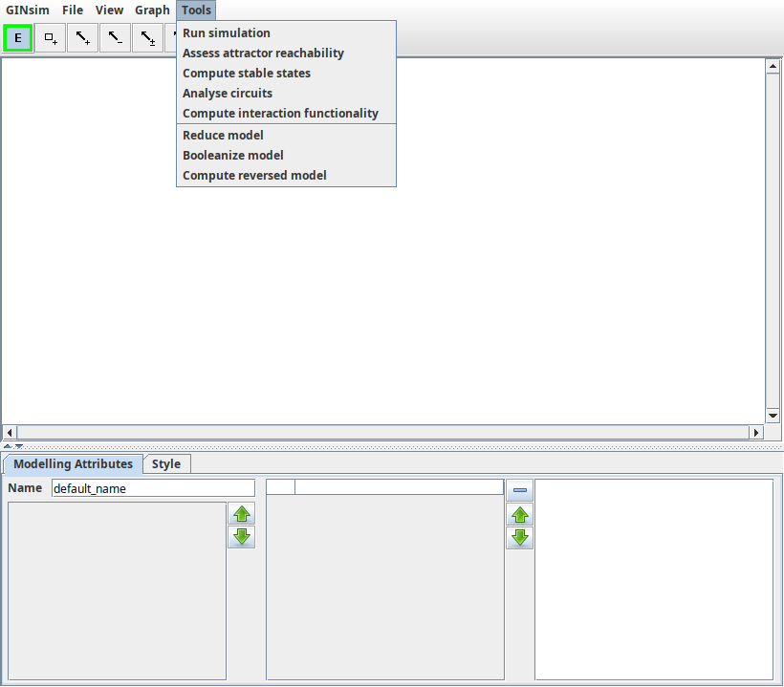Click the right green down arrow button
The width and height of the screenshot is (784, 687).
(520, 537)
